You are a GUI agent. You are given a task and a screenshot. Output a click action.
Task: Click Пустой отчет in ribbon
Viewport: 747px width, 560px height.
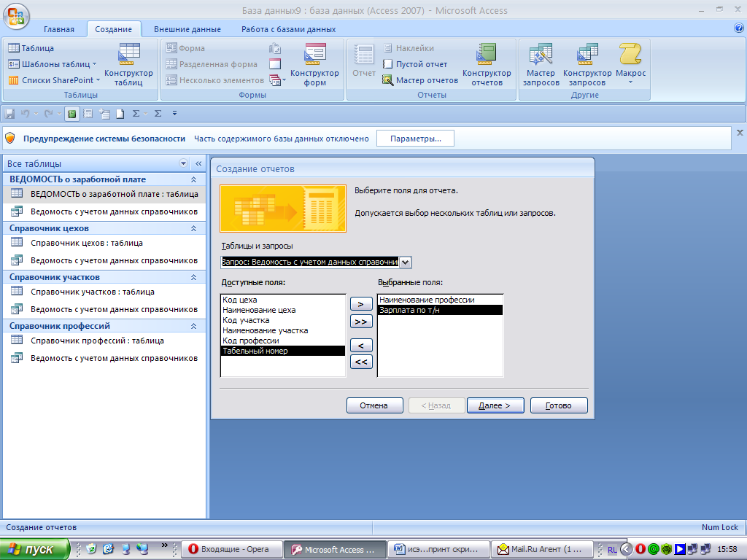(x=415, y=64)
